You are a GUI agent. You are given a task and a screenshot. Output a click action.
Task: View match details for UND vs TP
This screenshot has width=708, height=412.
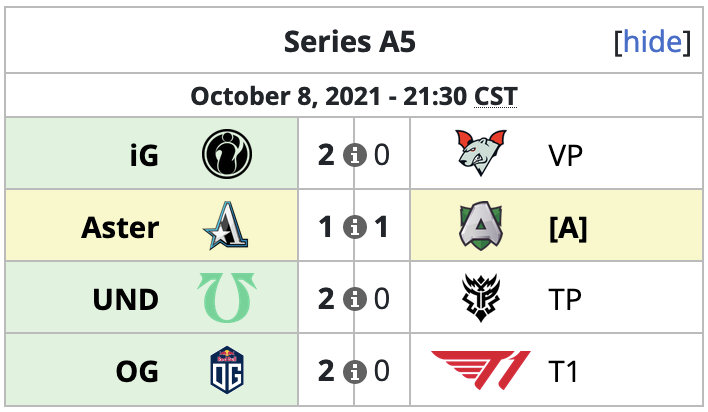click(x=354, y=299)
